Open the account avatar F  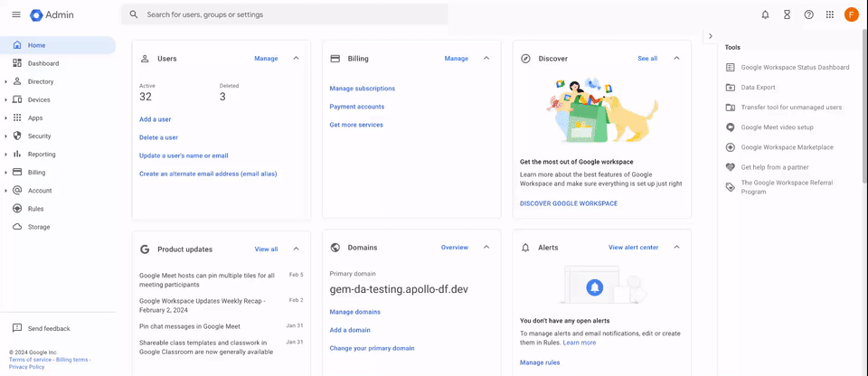pos(851,15)
